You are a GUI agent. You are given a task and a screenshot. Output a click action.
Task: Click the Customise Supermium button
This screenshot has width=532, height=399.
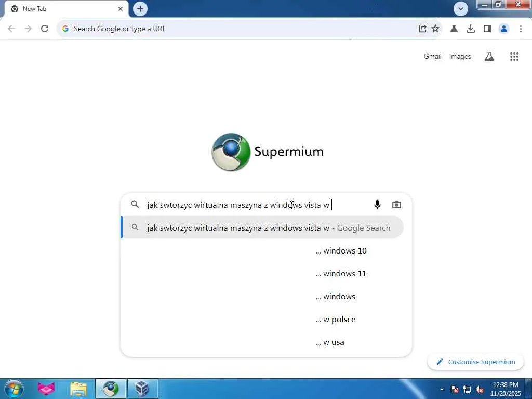click(x=475, y=362)
